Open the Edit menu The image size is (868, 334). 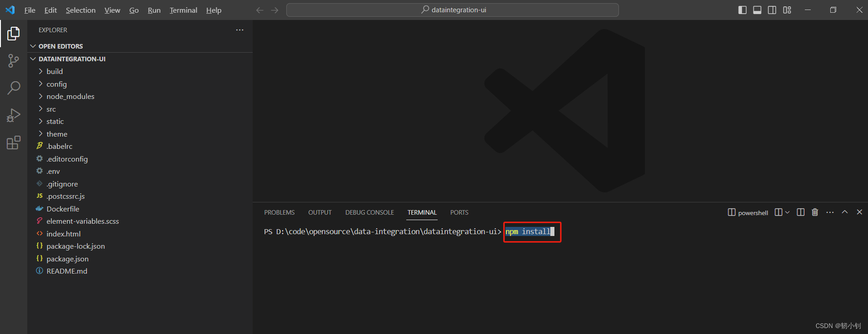pos(50,10)
